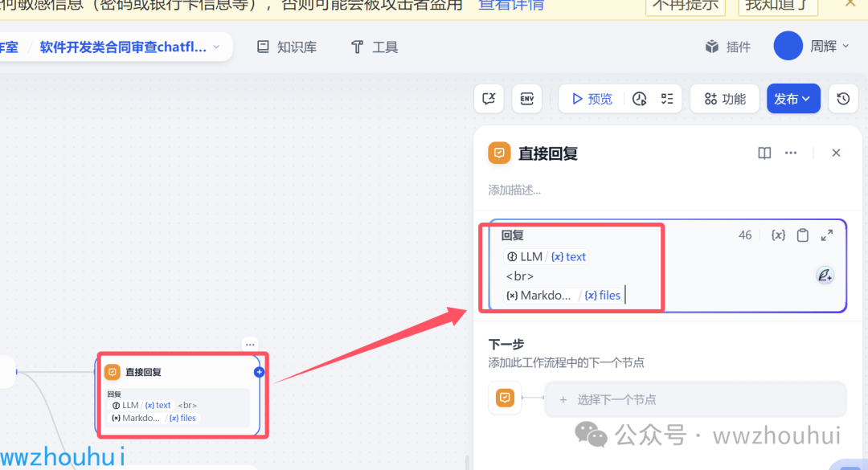Insert variable with the {x} icon in reply editor
Image resolution: width=868 pixels, height=470 pixels.
[x=778, y=235]
